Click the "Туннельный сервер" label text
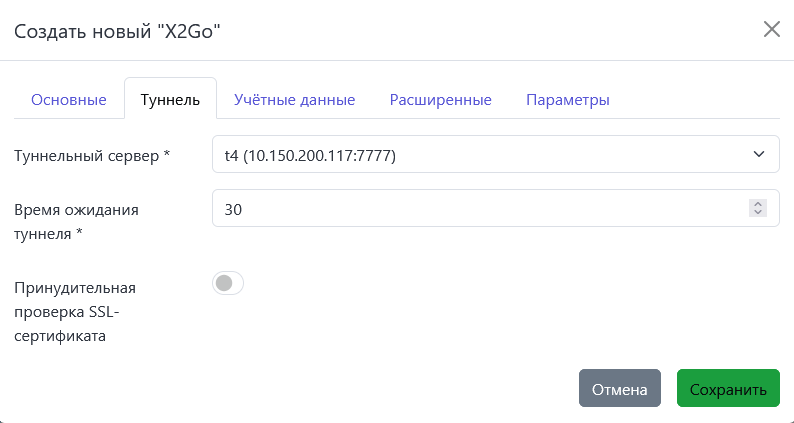The width and height of the screenshot is (794, 423). (85, 156)
